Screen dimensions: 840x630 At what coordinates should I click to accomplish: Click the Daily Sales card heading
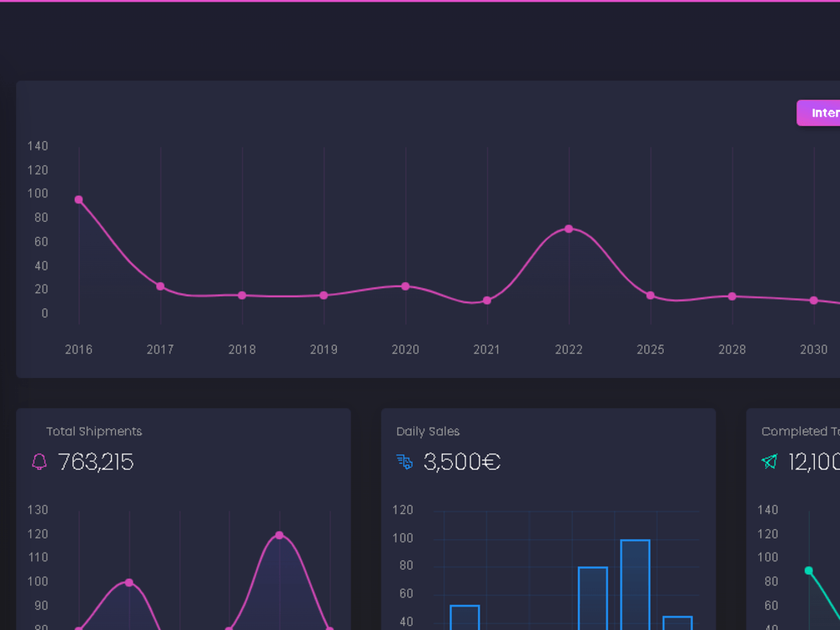[x=428, y=431]
